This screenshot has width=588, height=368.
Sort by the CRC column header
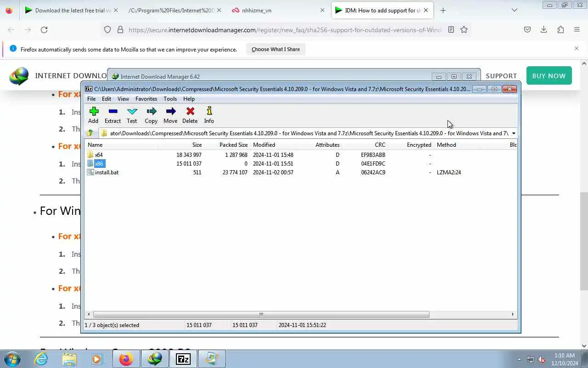[365, 145]
